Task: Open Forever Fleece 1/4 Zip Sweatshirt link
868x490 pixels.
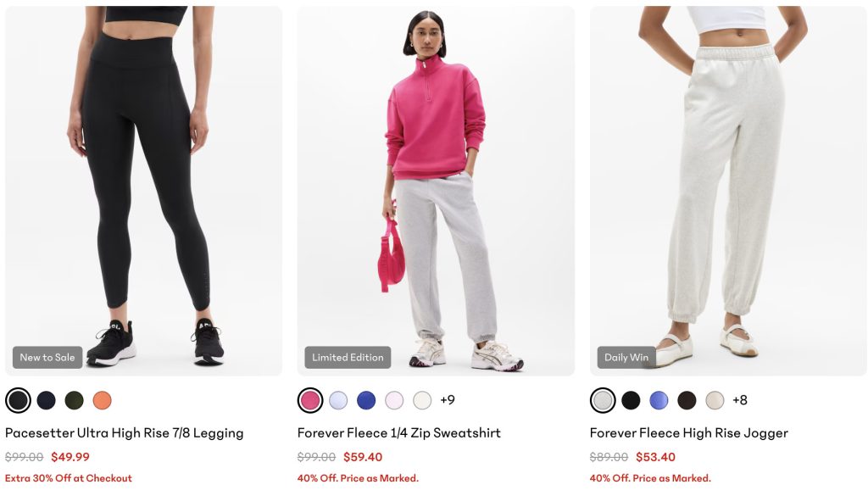Action: [x=399, y=433]
